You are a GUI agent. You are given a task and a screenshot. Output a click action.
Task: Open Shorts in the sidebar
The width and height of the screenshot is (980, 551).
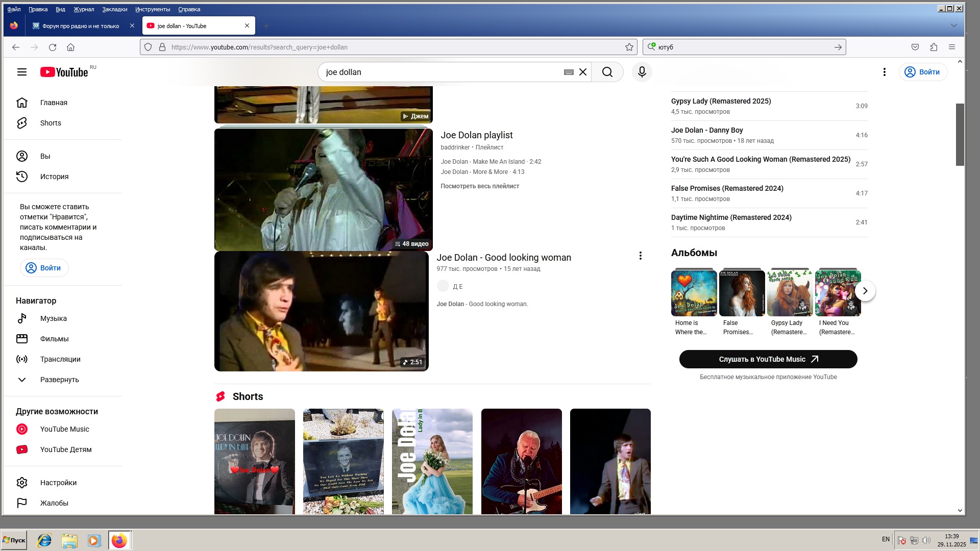tap(51, 123)
